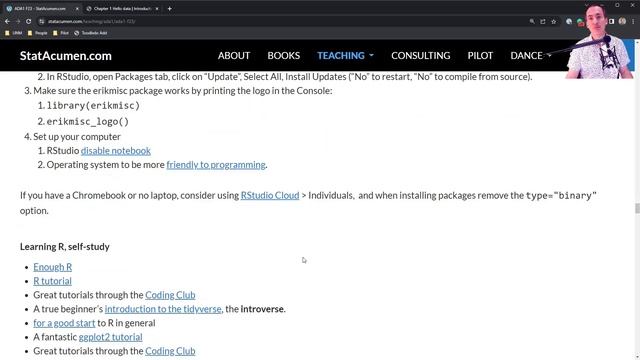Open the CONSULTING menu item
Image resolution: width=640 pixels, height=360 pixels.
click(x=420, y=56)
